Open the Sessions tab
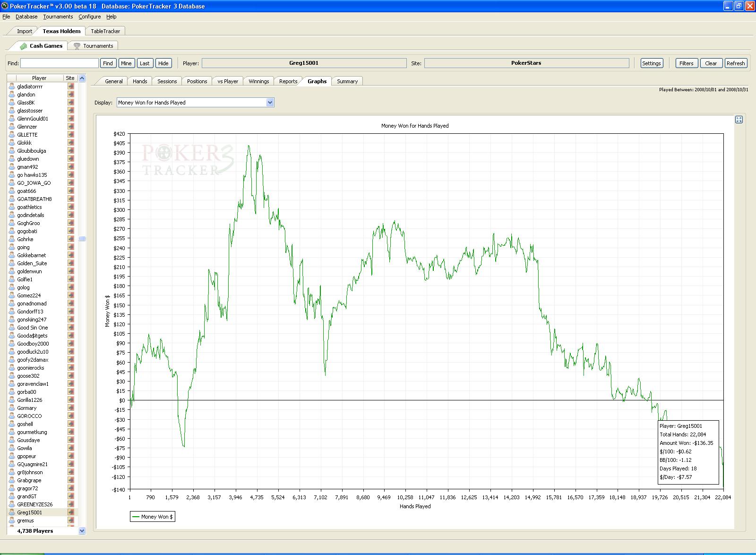This screenshot has height=555, width=756. pos(167,81)
